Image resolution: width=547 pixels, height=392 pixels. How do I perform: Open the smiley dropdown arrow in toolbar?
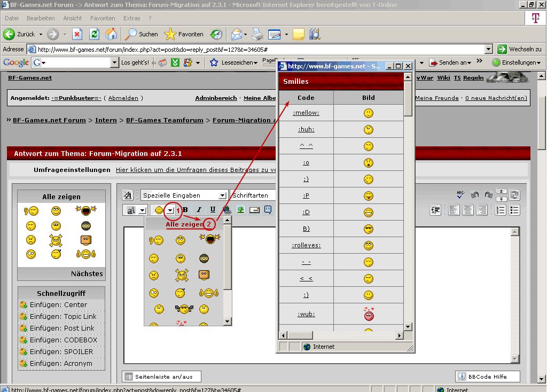[x=170, y=210]
